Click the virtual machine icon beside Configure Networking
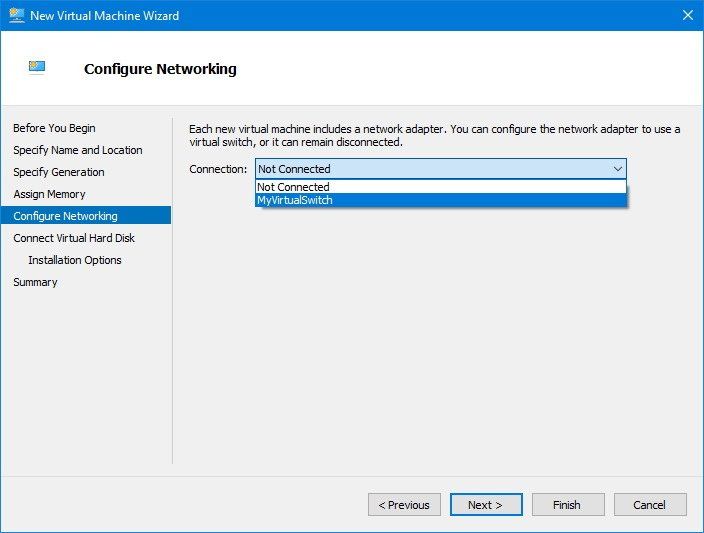704x533 pixels. pos(37,68)
